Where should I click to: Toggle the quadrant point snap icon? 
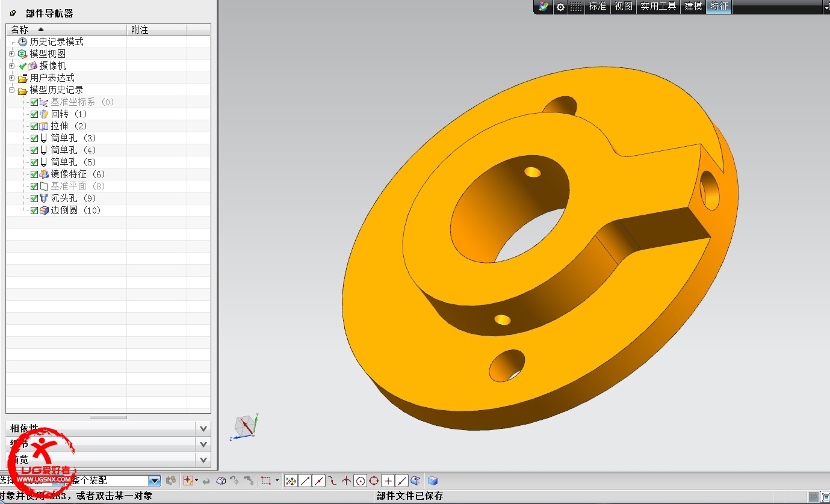374,481
